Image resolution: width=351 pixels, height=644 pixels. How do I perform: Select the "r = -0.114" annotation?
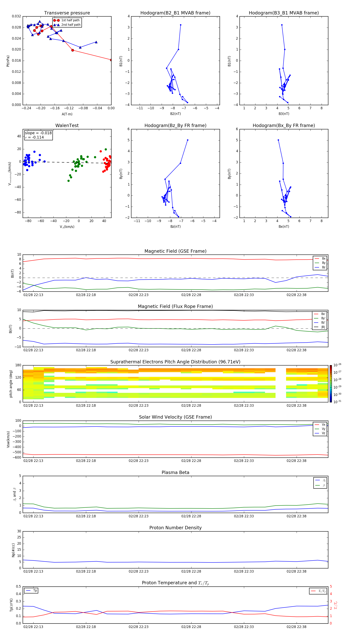[x=35, y=137]
